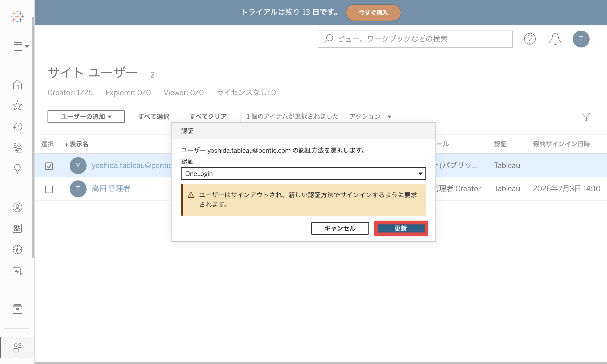
Task: Click the 2026年7月3日 14:10 sign-in date
Action: coord(567,189)
